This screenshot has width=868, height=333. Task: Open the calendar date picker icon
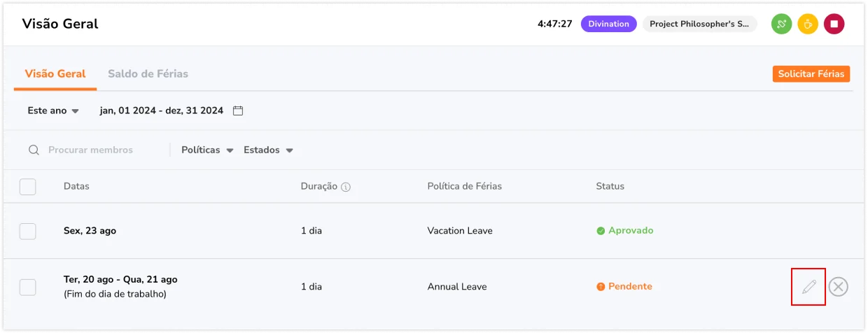[x=238, y=111]
